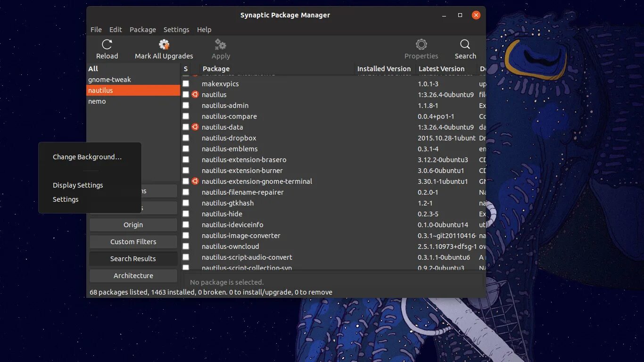The width and height of the screenshot is (644, 362).
Task: Open the File menu
Action: point(96,30)
